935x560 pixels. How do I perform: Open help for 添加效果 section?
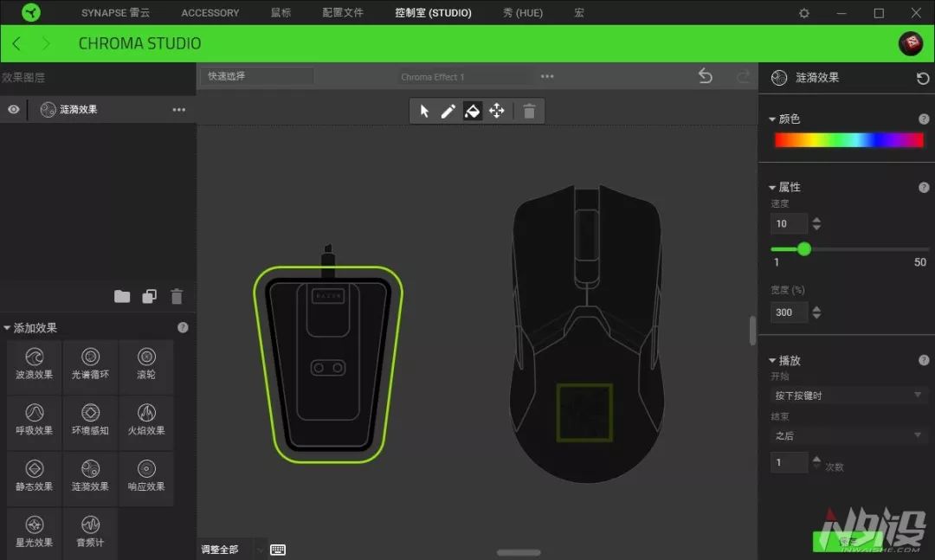pos(183,327)
